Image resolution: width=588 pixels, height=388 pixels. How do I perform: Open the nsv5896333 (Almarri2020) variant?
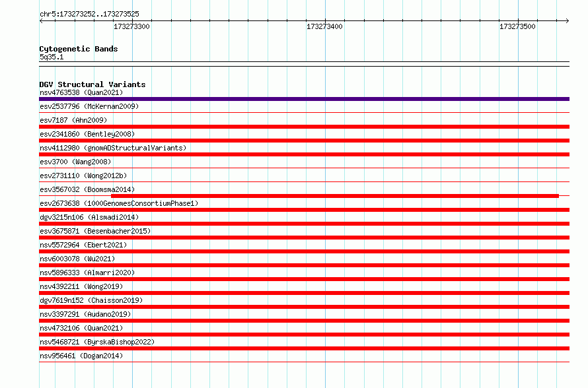[x=87, y=273]
